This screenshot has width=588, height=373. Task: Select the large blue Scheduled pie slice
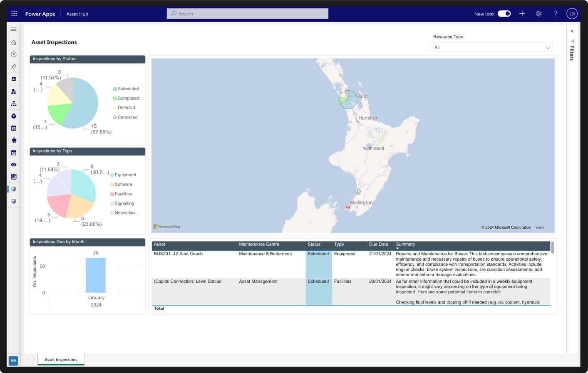click(83, 104)
